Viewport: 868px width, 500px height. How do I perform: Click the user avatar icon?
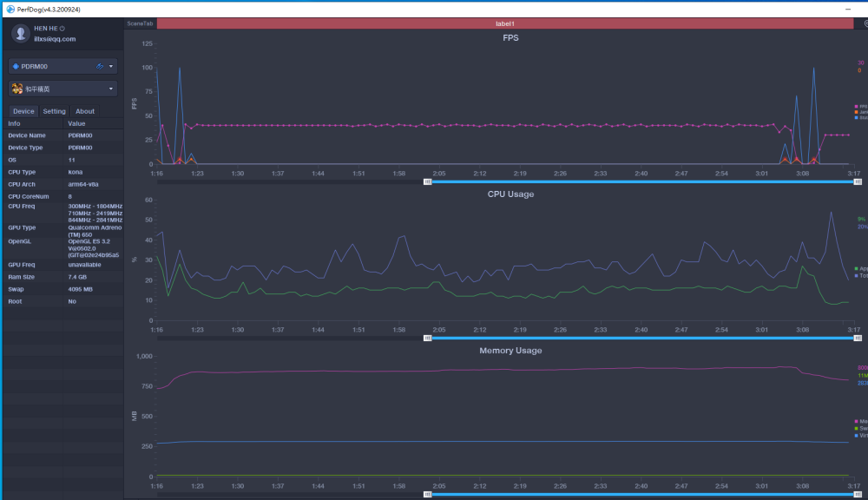(x=21, y=33)
